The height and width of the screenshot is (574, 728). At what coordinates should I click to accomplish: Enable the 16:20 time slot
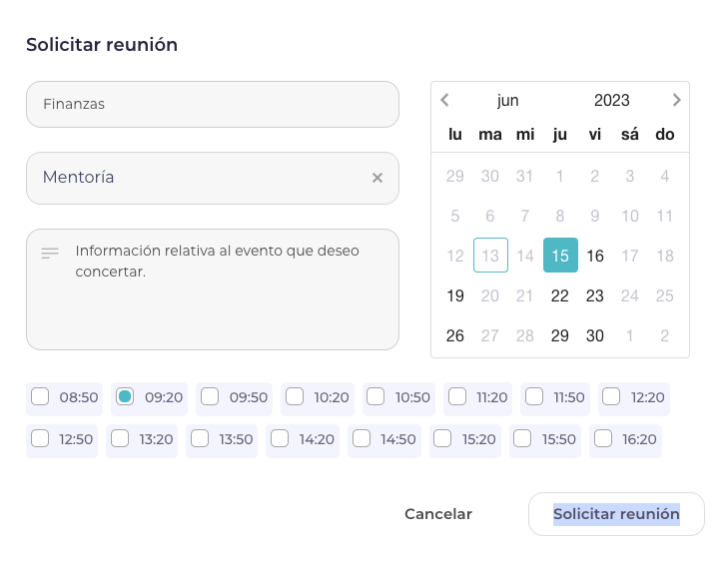point(602,437)
